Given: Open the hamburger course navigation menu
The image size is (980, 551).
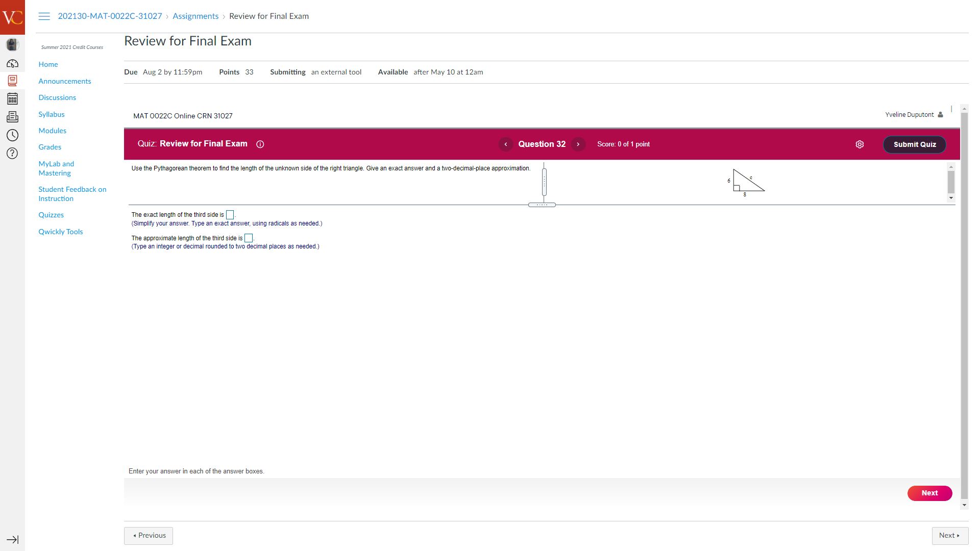Looking at the screenshot, I should (x=44, y=16).
